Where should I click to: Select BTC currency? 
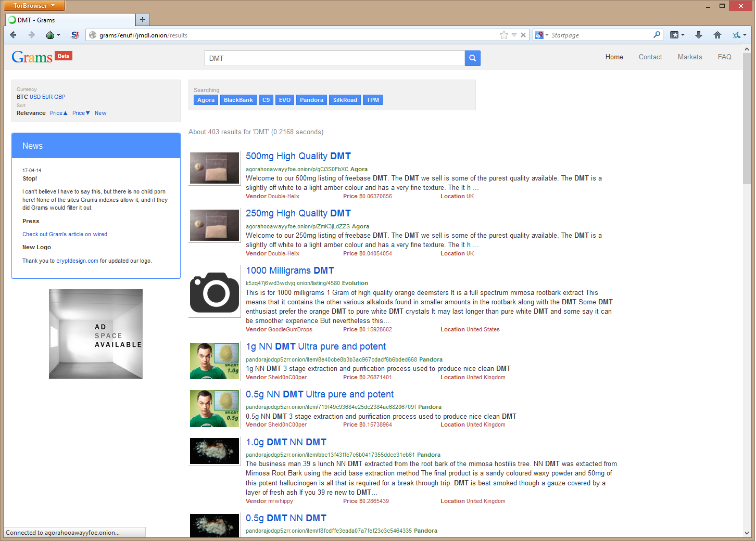pos(22,97)
